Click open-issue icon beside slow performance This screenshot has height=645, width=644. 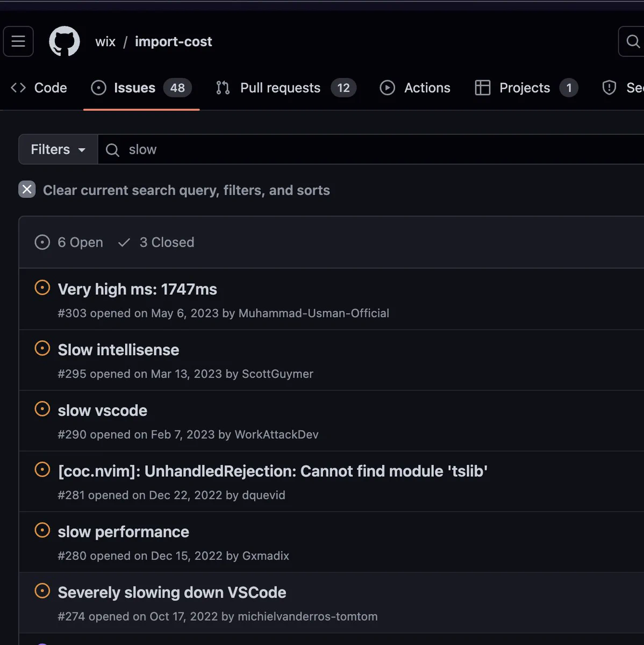click(42, 531)
